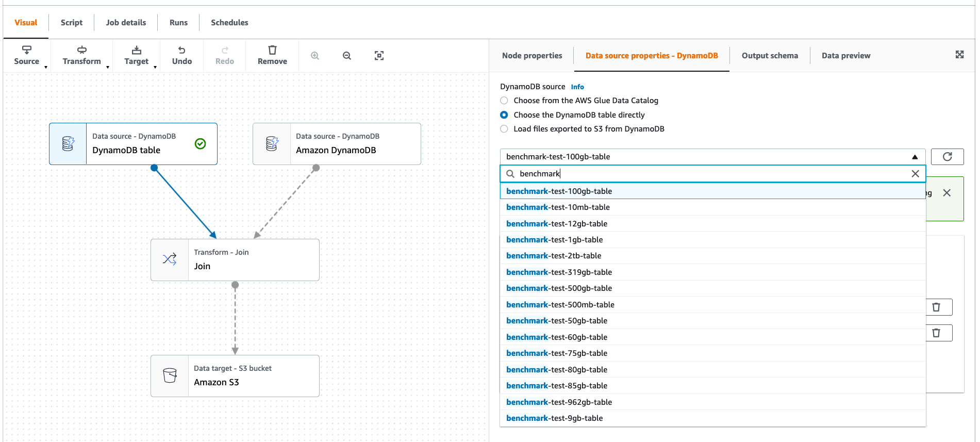The height and width of the screenshot is (442, 980).
Task: Click the lower trash delete button
Action: tap(936, 333)
